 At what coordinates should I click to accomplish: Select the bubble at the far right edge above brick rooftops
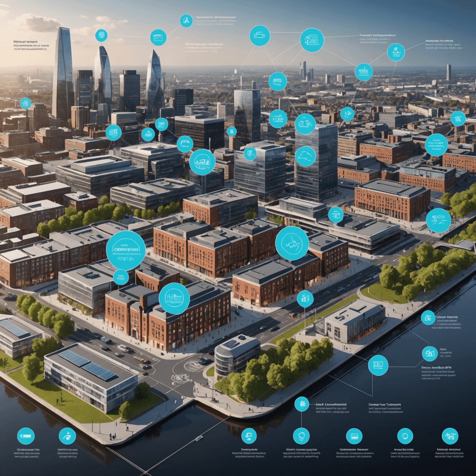click(x=458, y=119)
